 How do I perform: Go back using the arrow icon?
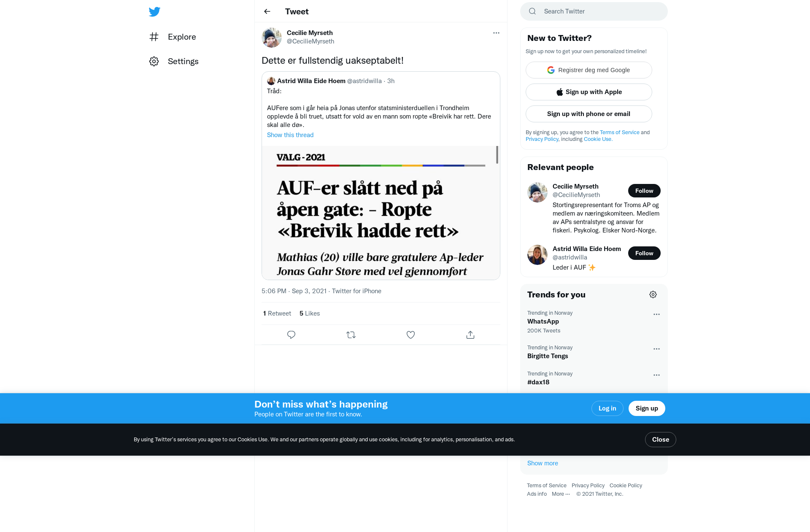click(267, 11)
